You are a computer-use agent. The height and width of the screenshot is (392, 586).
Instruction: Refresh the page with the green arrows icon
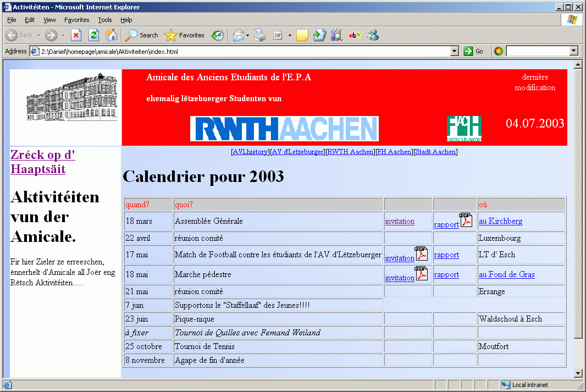(93, 35)
